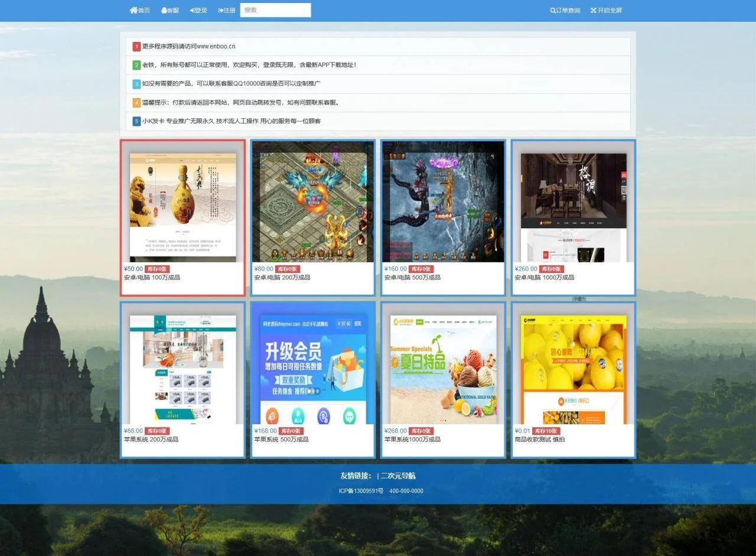Click the green number 2 notice badge

[x=137, y=65]
